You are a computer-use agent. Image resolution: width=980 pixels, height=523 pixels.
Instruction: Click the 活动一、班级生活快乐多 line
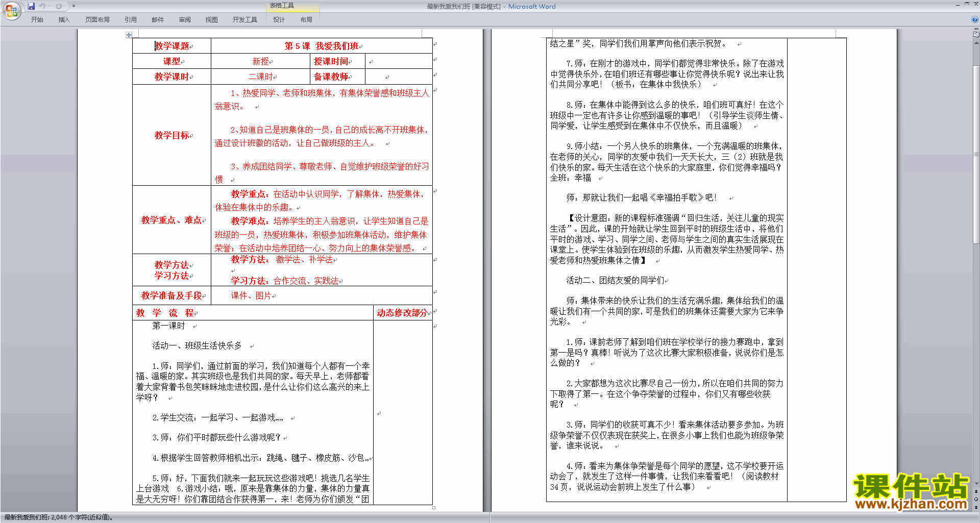(197, 345)
